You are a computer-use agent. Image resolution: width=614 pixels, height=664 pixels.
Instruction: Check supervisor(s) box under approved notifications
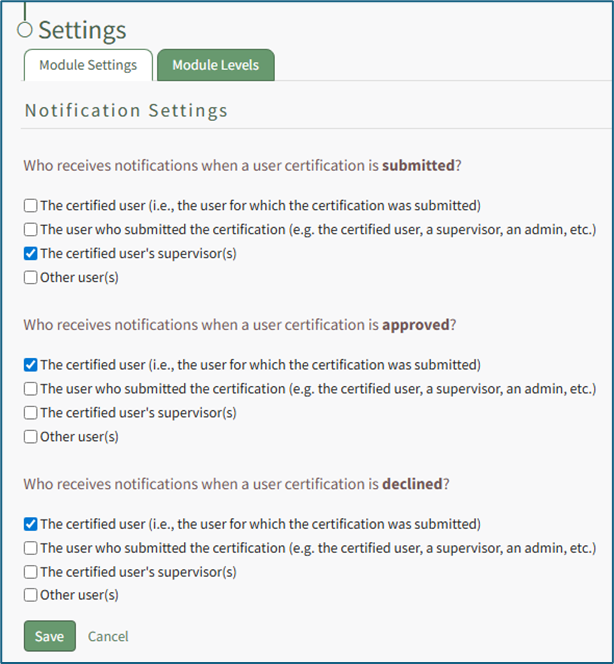(x=31, y=412)
